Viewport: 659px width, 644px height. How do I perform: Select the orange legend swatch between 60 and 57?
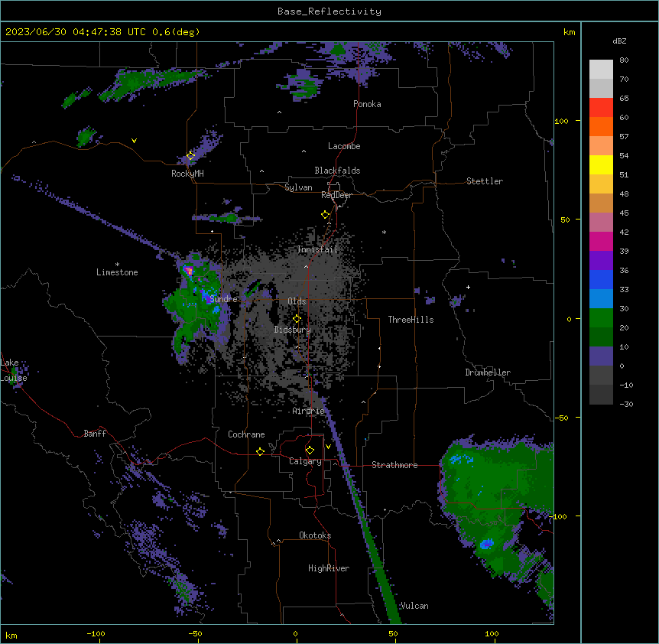tap(601, 126)
